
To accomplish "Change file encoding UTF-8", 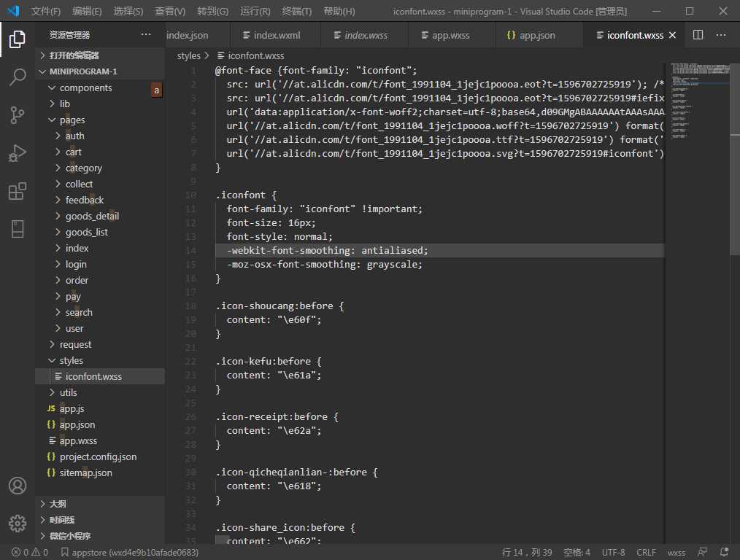I will click(613, 553).
